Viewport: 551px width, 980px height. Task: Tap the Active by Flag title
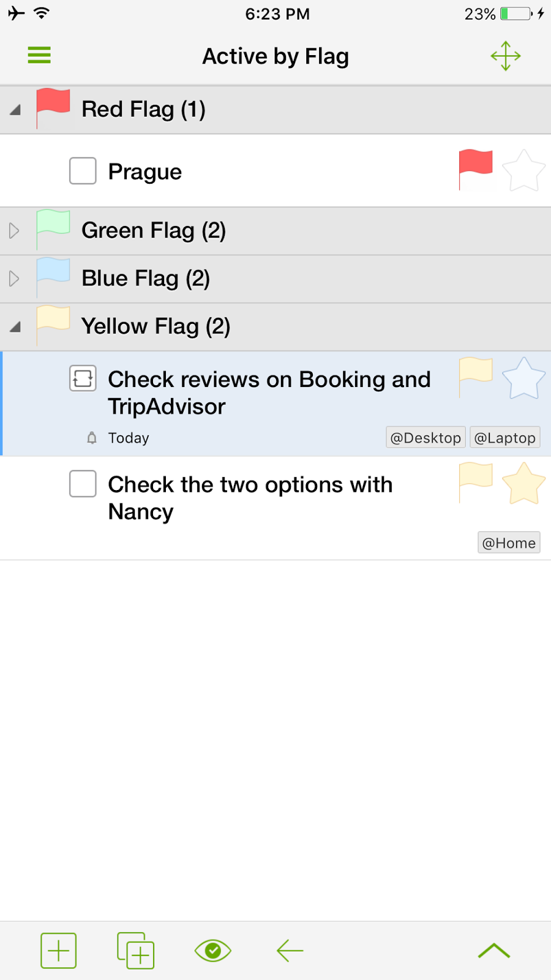pos(275,56)
